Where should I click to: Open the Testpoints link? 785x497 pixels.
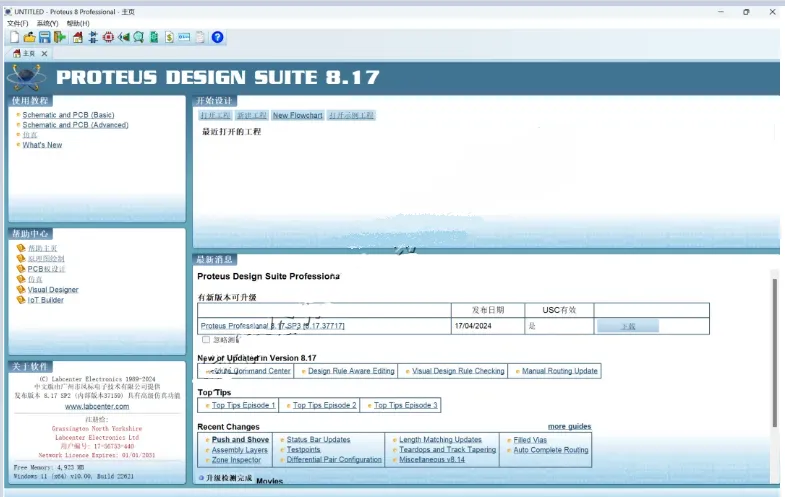(x=303, y=449)
